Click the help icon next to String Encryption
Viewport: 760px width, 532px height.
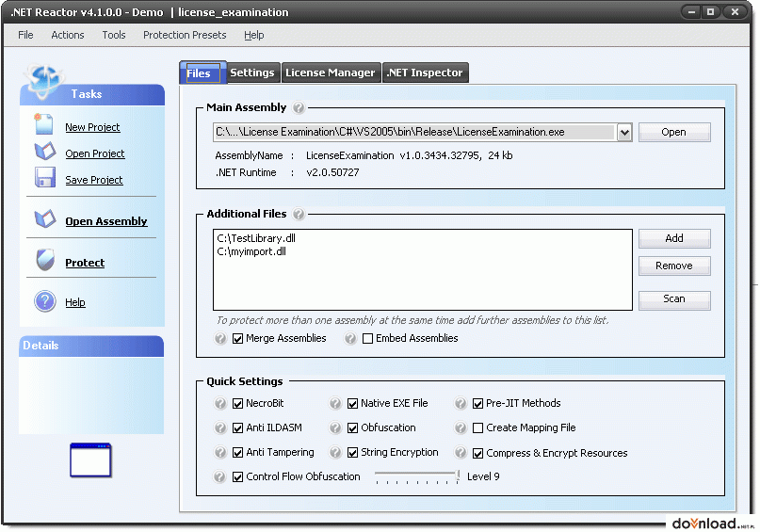[335, 453]
